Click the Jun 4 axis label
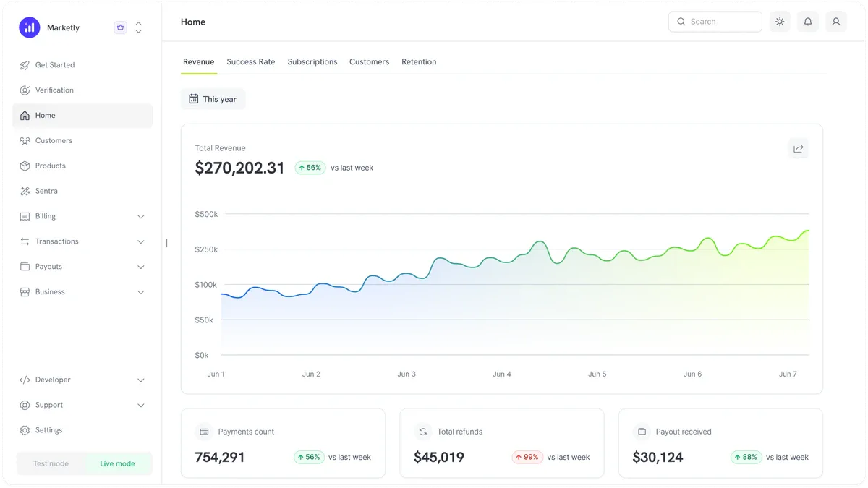Screen dimensions: 868x488 click(x=502, y=374)
